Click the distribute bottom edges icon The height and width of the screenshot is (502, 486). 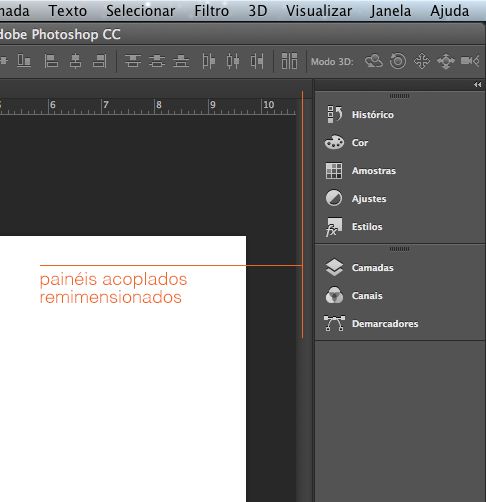pyautogui.click(x=181, y=61)
